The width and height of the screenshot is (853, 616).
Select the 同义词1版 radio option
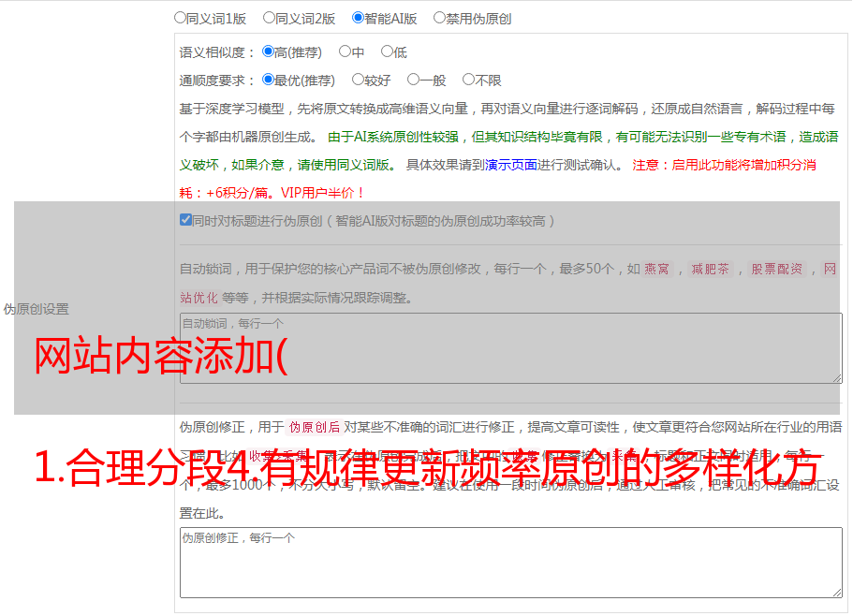click(x=181, y=18)
